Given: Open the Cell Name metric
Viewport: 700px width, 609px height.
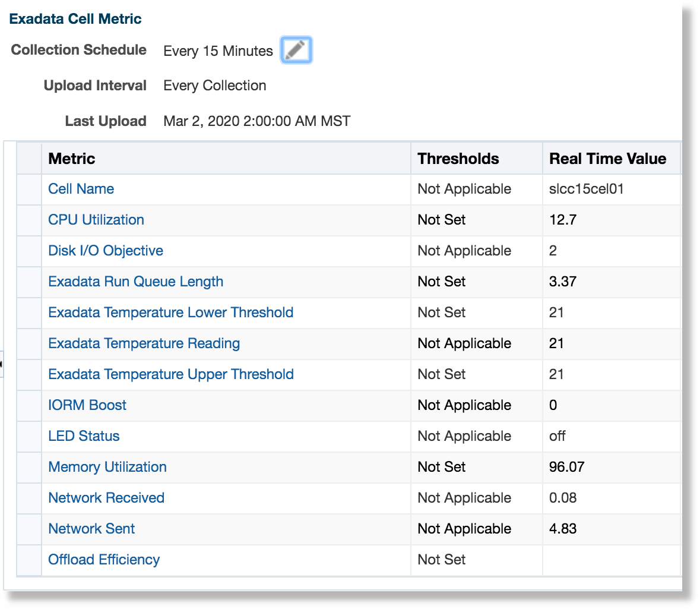Looking at the screenshot, I should tap(81, 189).
